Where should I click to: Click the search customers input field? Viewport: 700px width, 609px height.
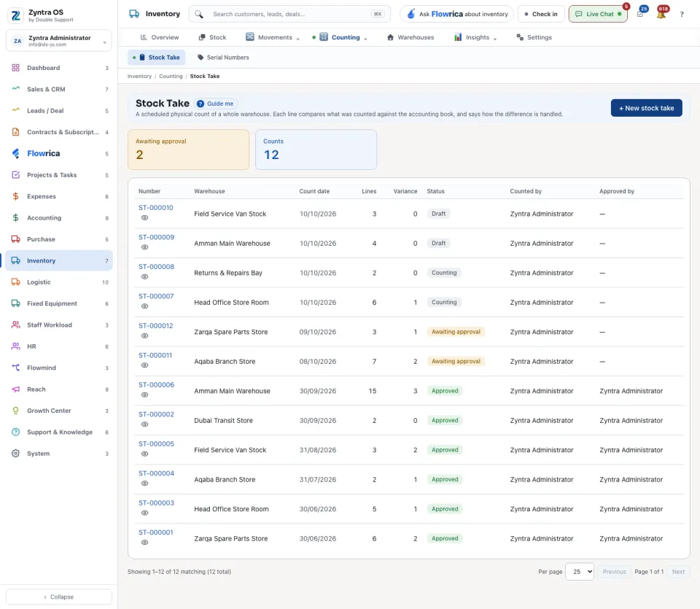(289, 14)
